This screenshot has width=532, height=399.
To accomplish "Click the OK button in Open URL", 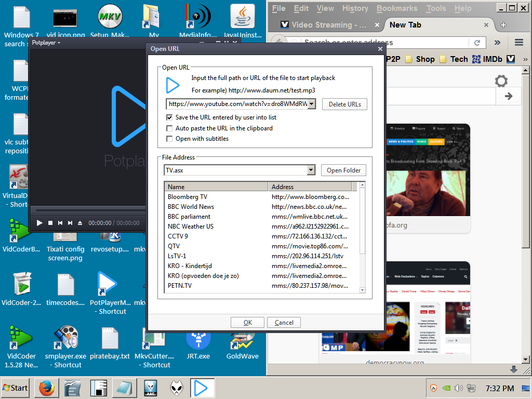I will click(247, 322).
